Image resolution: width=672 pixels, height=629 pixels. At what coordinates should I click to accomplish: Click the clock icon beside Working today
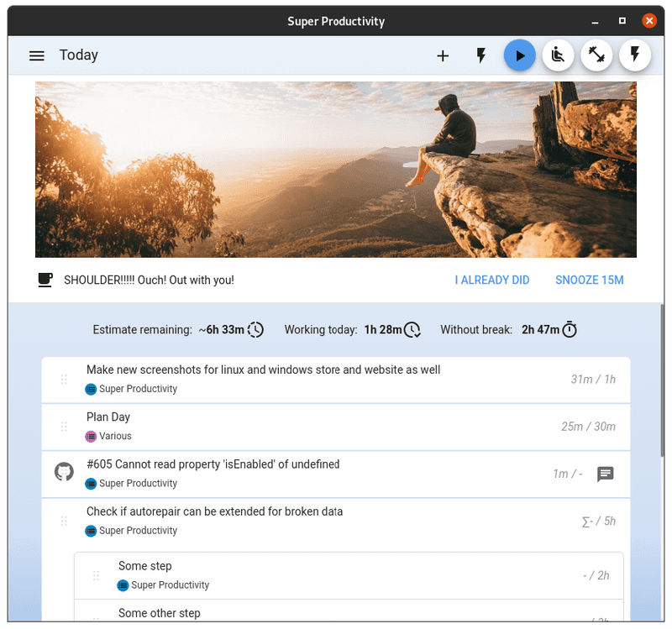[x=412, y=330]
